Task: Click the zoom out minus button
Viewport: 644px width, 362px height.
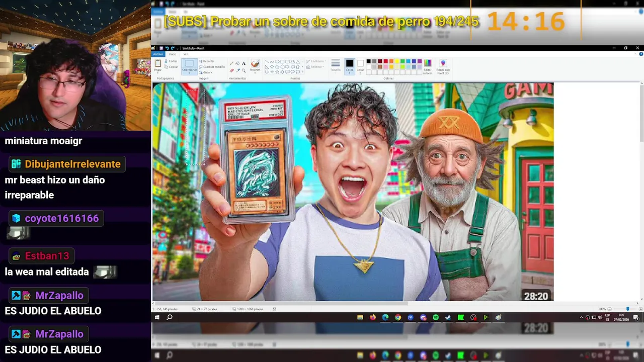Action: (609, 309)
